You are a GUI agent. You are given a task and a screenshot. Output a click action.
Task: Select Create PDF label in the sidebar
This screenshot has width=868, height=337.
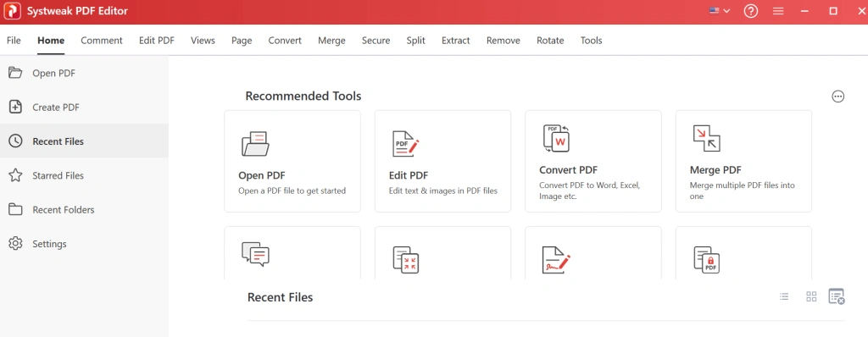point(56,108)
